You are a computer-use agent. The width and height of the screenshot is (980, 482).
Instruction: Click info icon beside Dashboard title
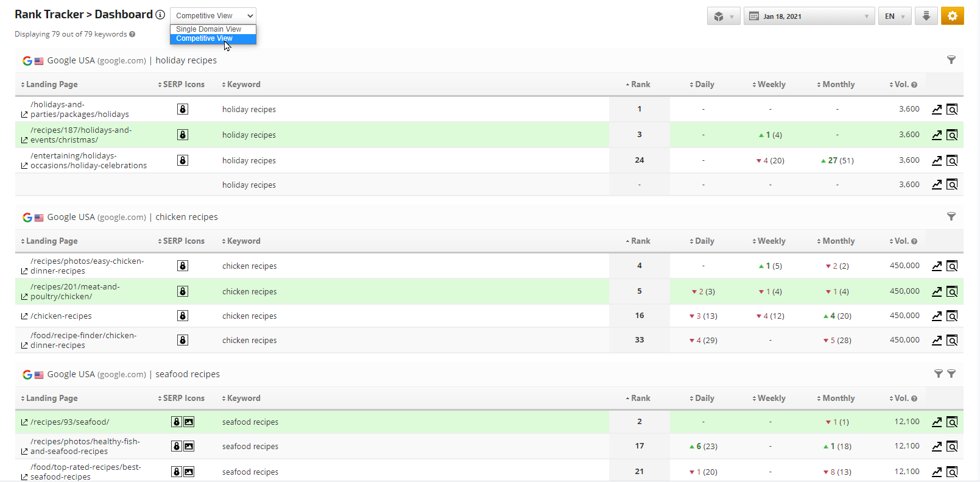160,15
